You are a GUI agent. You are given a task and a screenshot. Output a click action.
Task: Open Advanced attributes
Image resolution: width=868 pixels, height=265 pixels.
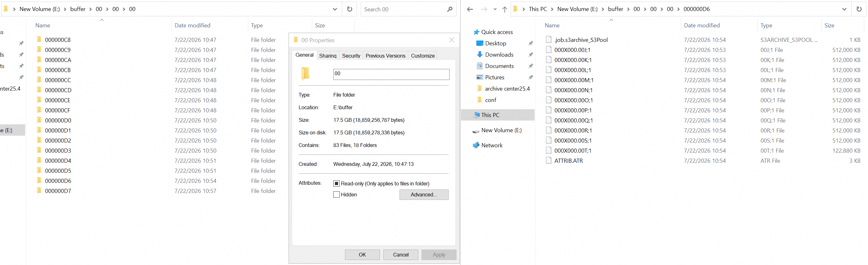(x=423, y=195)
